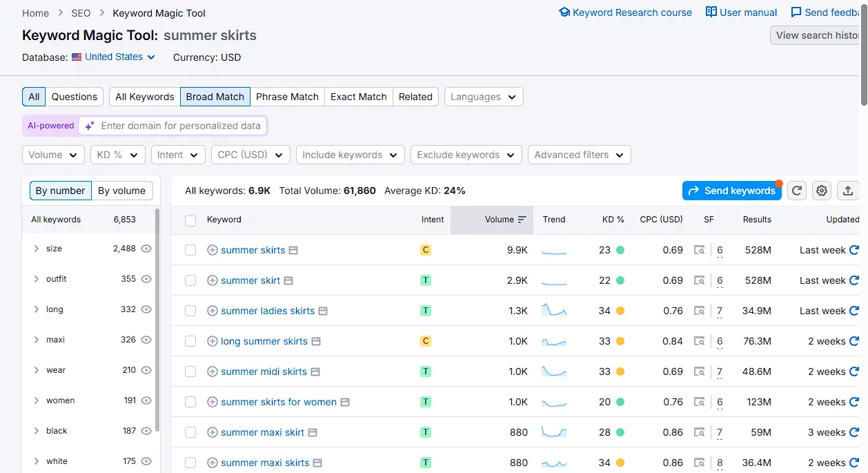The width and height of the screenshot is (868, 473).
Task: Refresh the keyword list with the reload icon
Action: (x=796, y=191)
